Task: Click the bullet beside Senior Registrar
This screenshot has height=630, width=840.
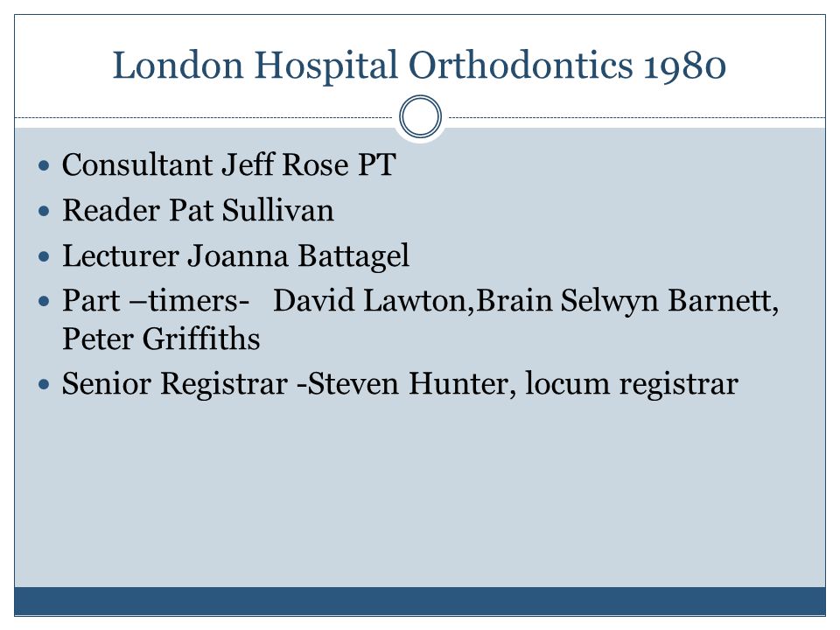Action: 44,385
